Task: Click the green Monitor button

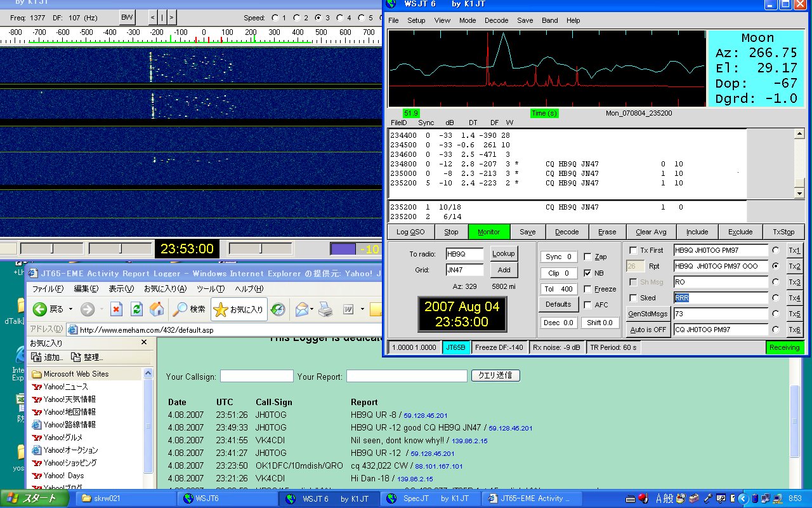Action: (488, 232)
